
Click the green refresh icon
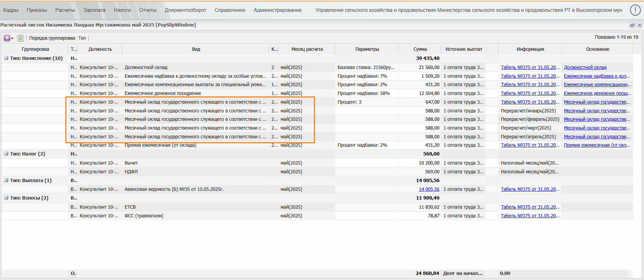point(20,38)
